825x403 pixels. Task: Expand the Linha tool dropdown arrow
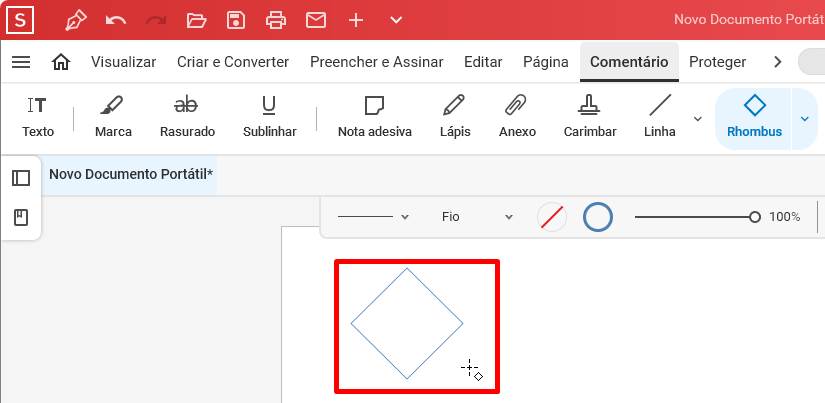698,118
